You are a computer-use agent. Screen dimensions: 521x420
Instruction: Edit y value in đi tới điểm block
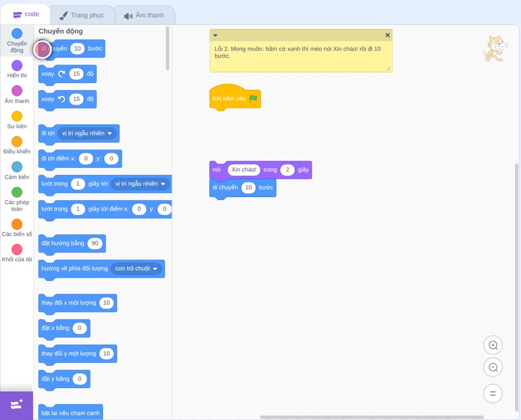[111, 158]
